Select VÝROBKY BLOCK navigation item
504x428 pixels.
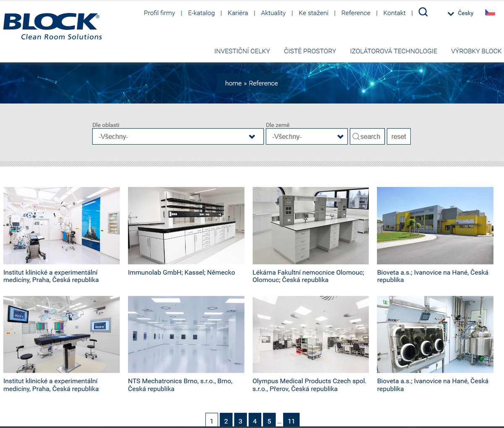point(476,51)
